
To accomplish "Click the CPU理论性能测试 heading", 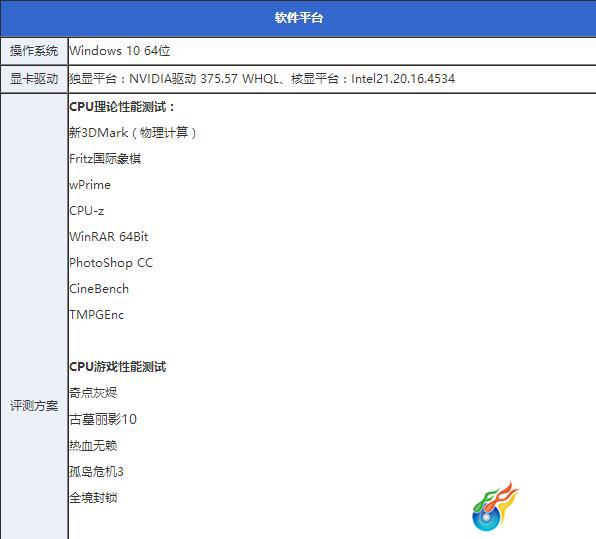I will [122, 107].
